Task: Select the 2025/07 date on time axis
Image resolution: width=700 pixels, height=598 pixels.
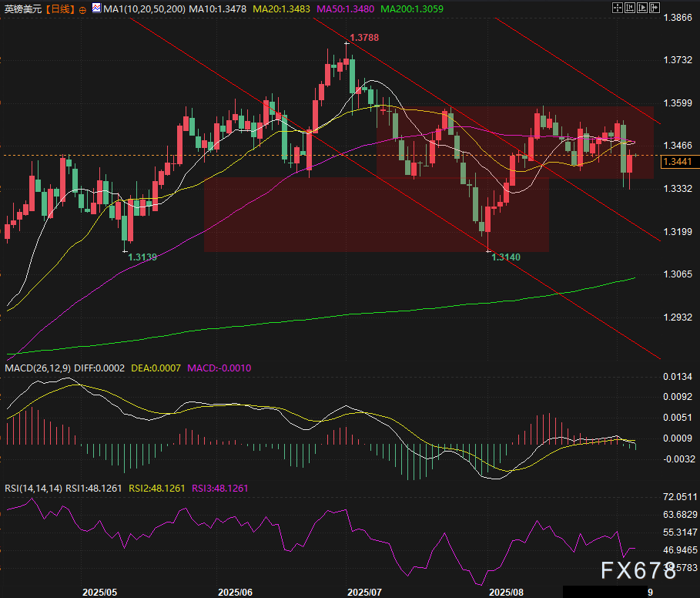Action: (364, 593)
